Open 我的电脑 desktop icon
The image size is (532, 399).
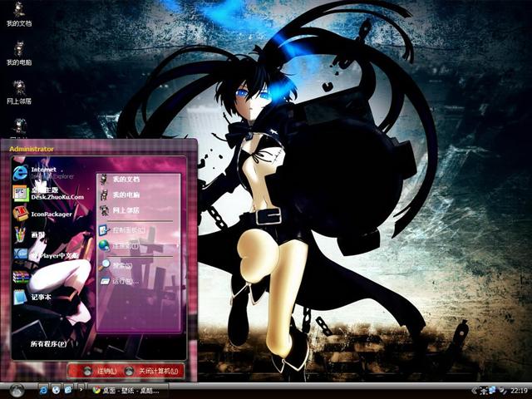pos(18,53)
